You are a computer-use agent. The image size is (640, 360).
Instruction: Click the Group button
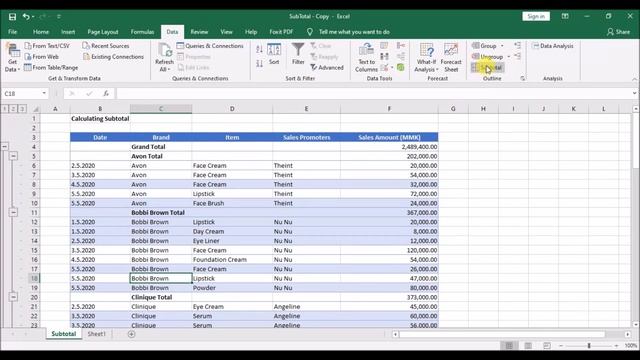pos(484,46)
